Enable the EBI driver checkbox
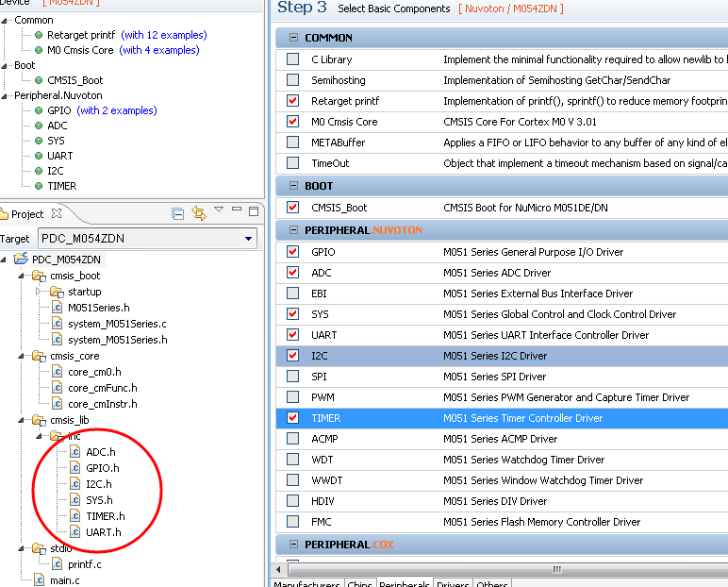Image resolution: width=728 pixels, height=587 pixels. pos(293,293)
